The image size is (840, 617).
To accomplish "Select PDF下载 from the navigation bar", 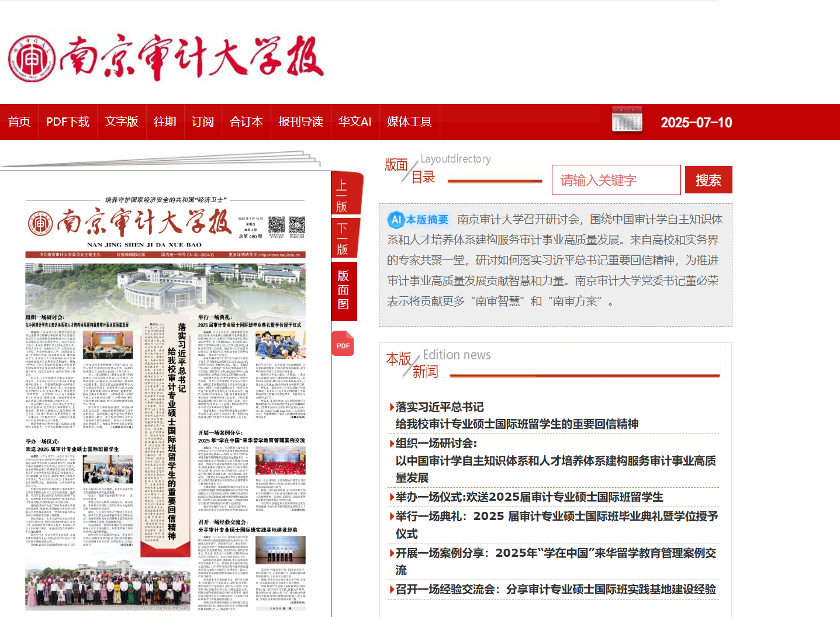I will (x=68, y=122).
